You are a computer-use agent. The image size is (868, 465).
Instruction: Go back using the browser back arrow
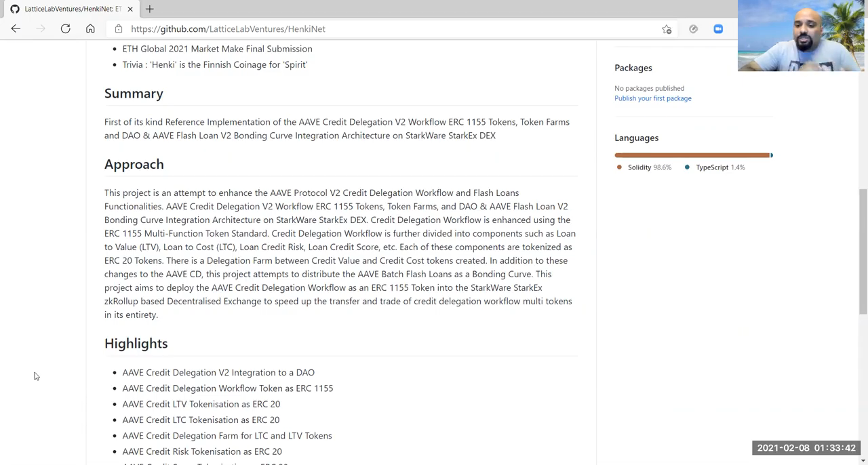coord(16,28)
